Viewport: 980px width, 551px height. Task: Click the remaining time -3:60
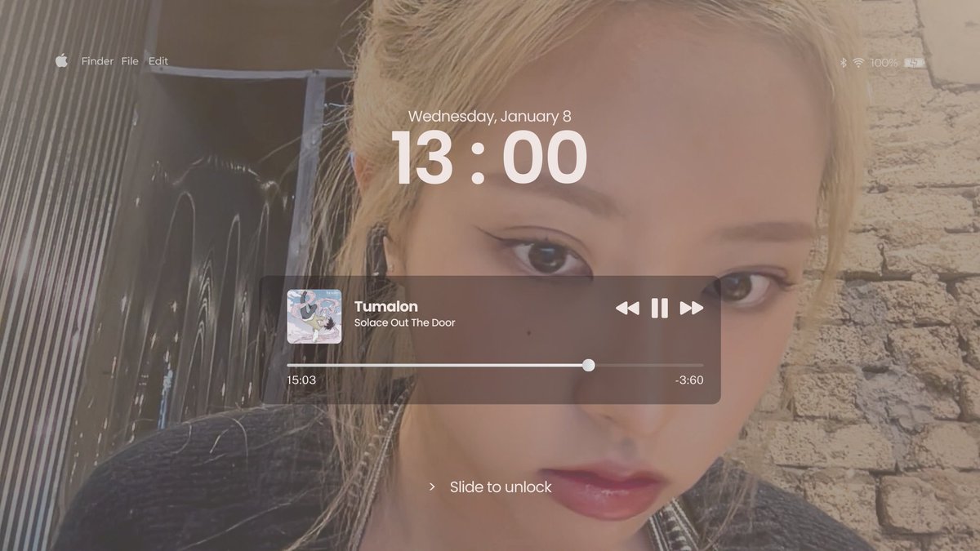[x=689, y=380]
